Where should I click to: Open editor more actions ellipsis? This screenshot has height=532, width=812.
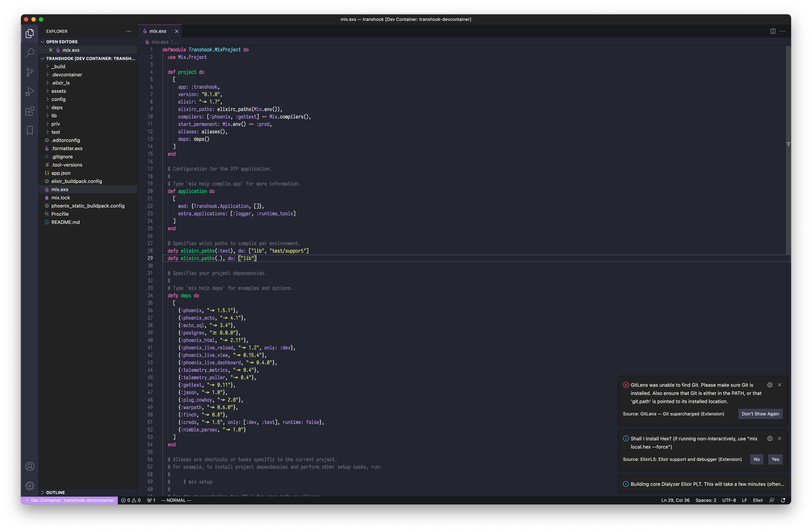(783, 31)
